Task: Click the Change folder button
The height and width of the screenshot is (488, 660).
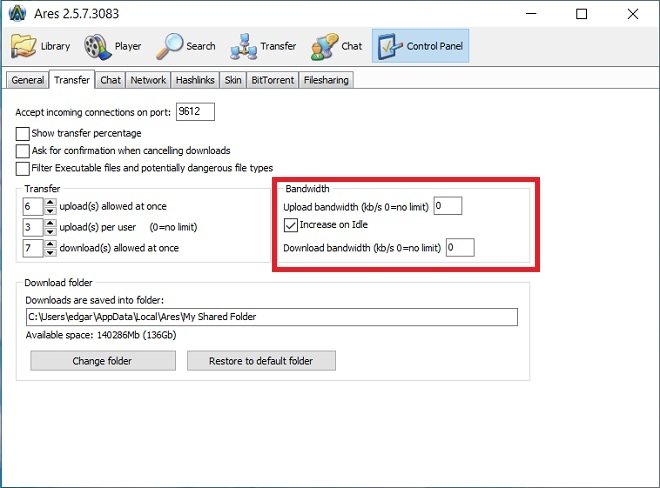Action: [x=103, y=361]
